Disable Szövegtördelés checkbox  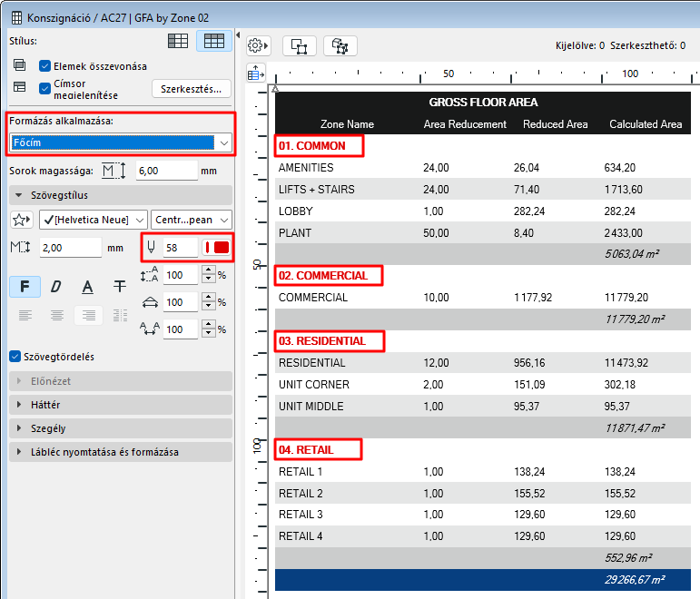click(15, 357)
